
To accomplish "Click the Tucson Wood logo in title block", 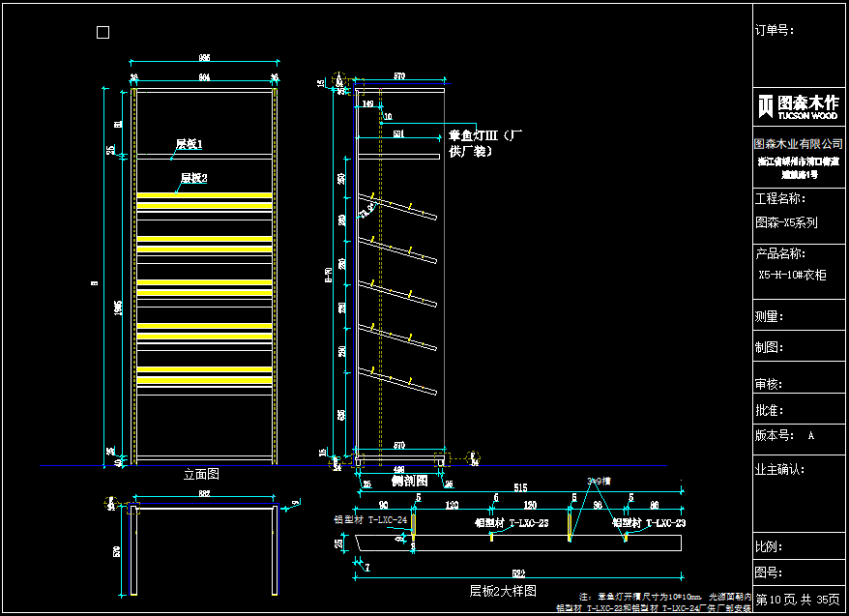I will (x=798, y=106).
